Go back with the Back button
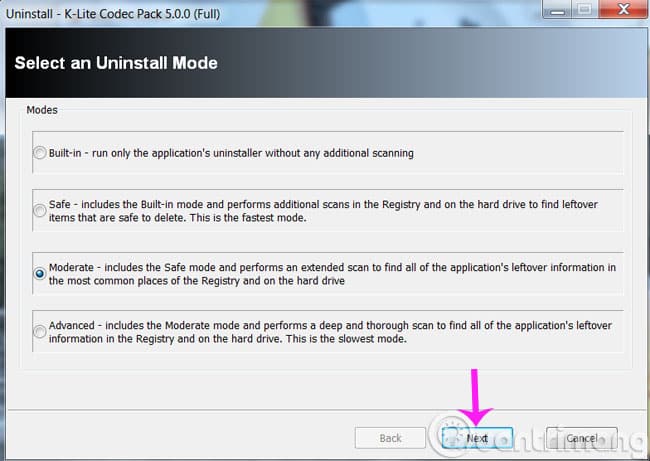Image resolution: width=650 pixels, height=461 pixels. (x=390, y=438)
